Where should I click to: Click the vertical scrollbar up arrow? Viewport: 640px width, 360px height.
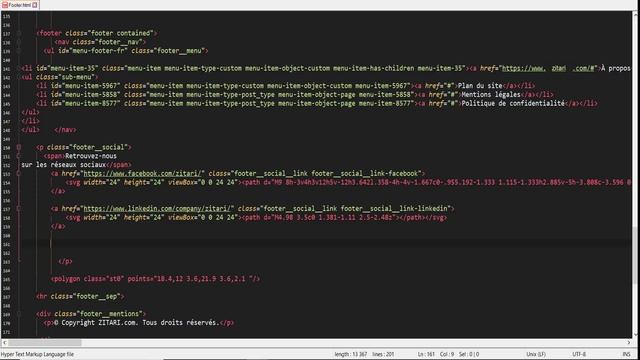click(636, 15)
